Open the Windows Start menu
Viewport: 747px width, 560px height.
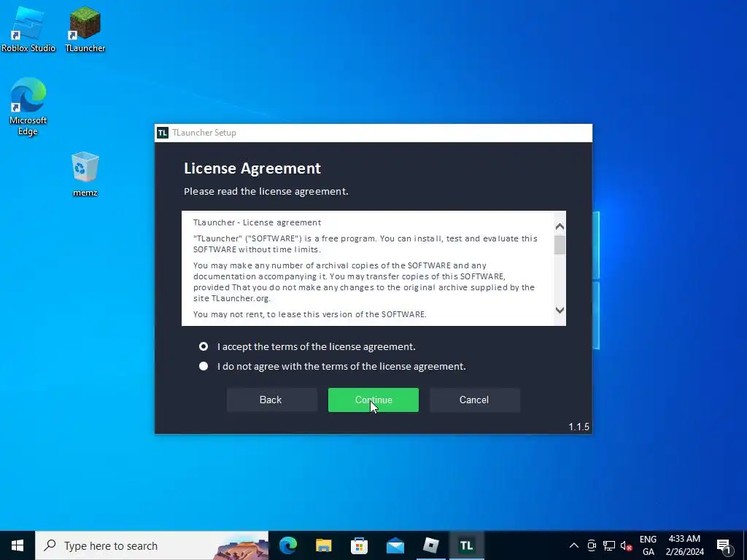pos(18,545)
